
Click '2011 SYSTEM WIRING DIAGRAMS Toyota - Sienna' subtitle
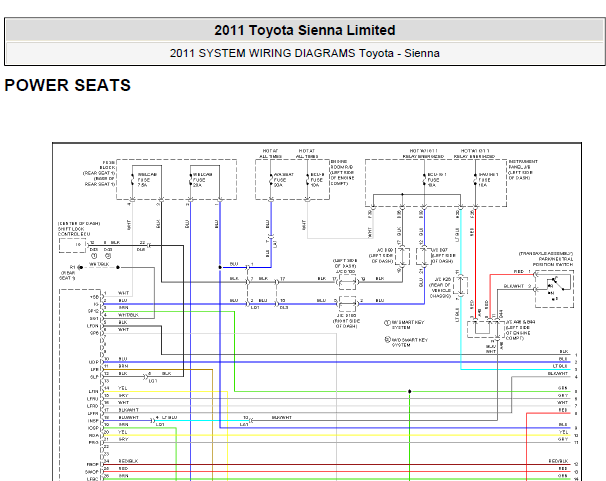305,53
